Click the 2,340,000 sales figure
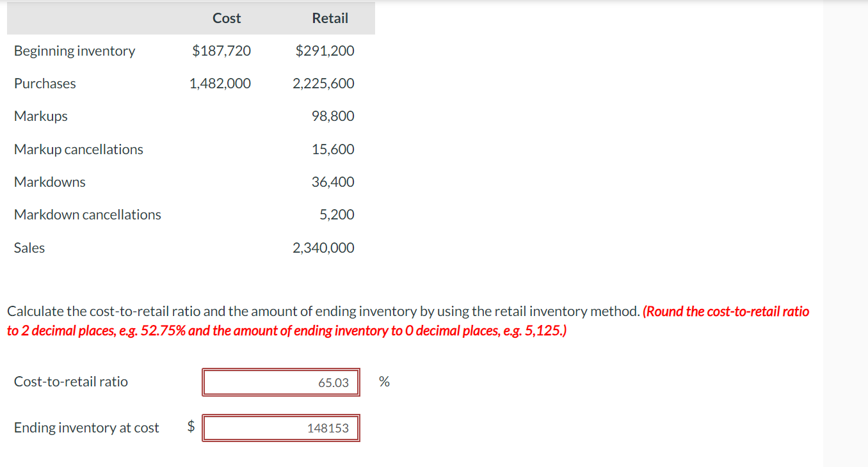Screen dimensions: 868x467 [x=323, y=248]
